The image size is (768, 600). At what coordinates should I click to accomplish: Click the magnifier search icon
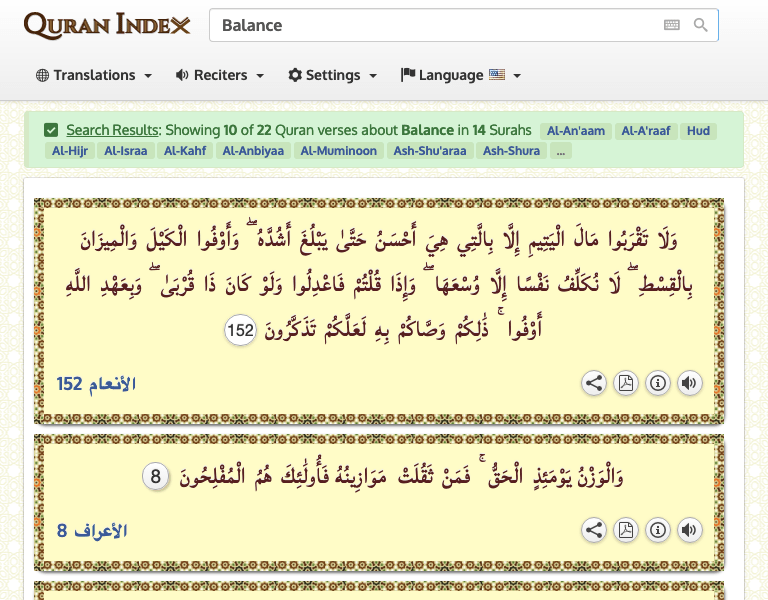(x=700, y=25)
